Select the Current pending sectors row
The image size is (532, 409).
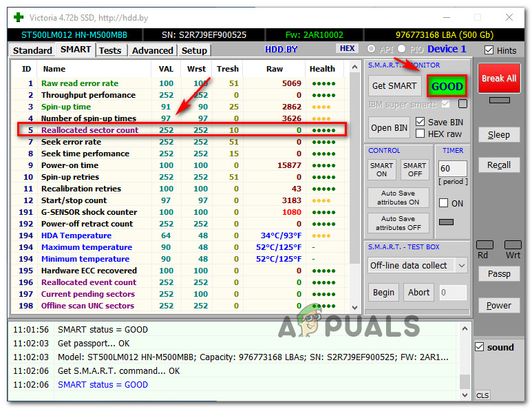pyautogui.click(x=178, y=294)
